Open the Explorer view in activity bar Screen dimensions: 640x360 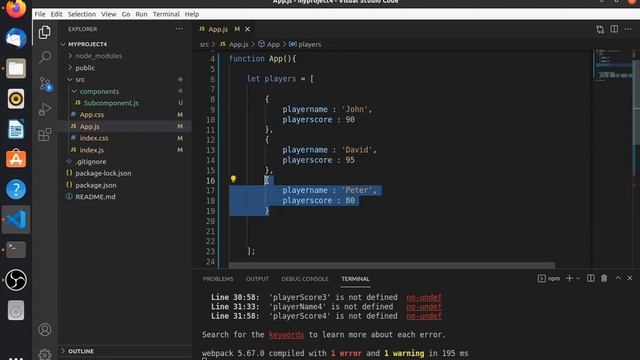(44, 32)
